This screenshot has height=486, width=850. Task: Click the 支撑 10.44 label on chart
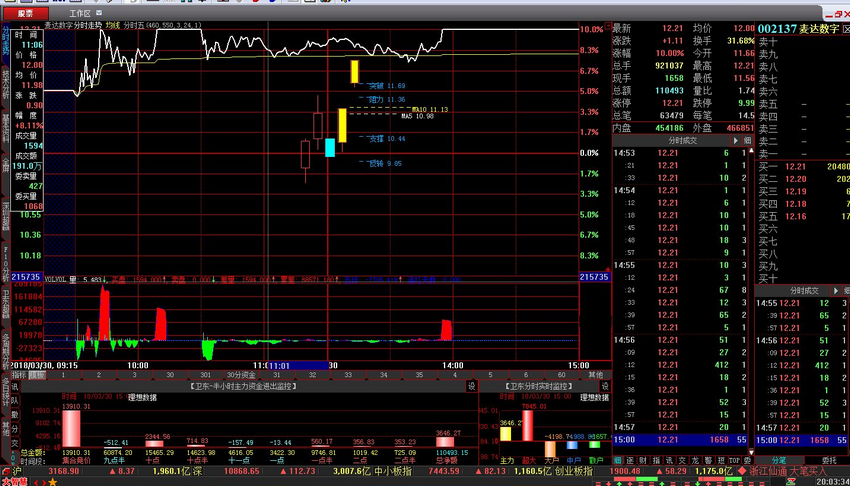[387, 139]
